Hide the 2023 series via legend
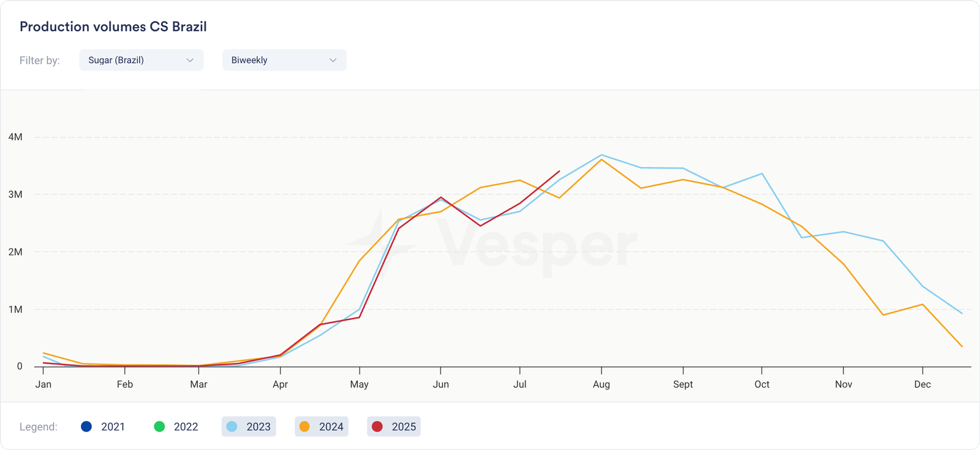The image size is (980, 450). 249,427
